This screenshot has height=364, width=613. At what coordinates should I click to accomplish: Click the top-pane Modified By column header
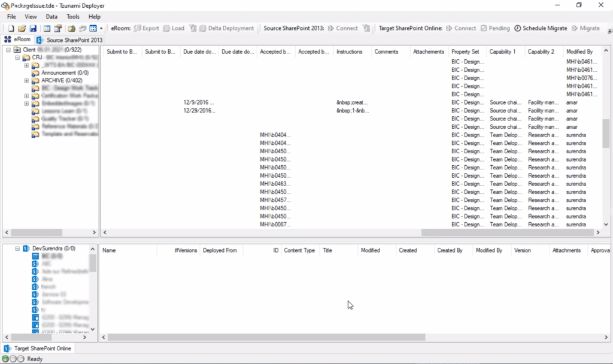click(582, 51)
